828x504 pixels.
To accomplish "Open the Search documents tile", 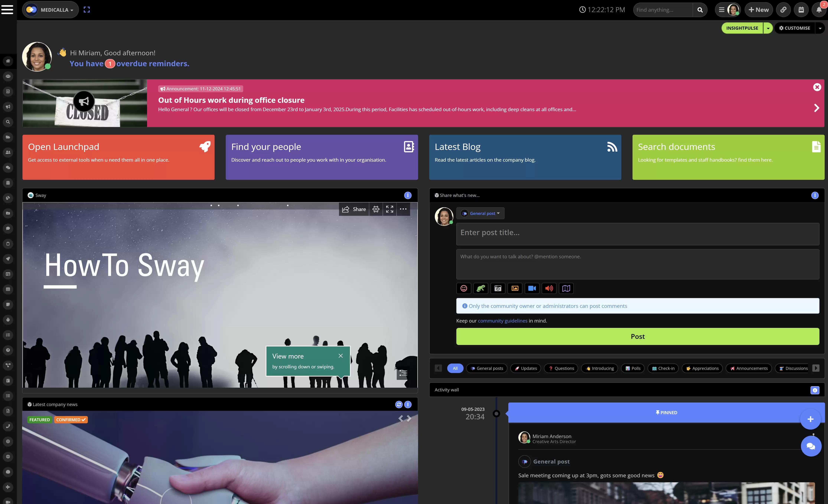I will tap(728, 157).
